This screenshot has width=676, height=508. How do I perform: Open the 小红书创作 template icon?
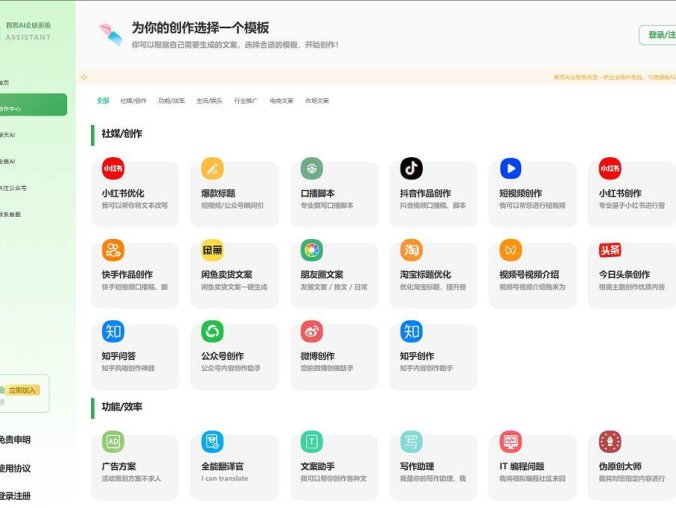(x=610, y=168)
